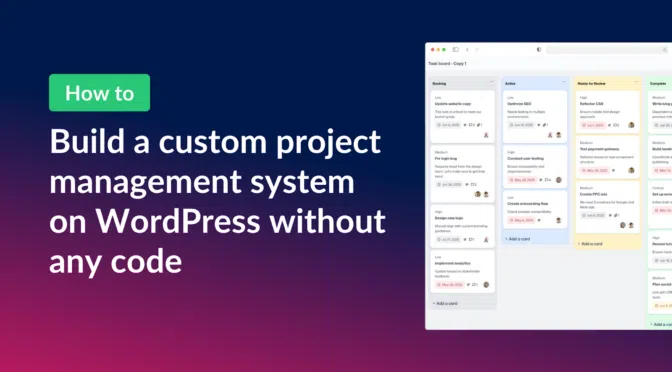Viewport: 672px width, 372px height.
Task: Open the first column's options menu
Action: (492, 81)
